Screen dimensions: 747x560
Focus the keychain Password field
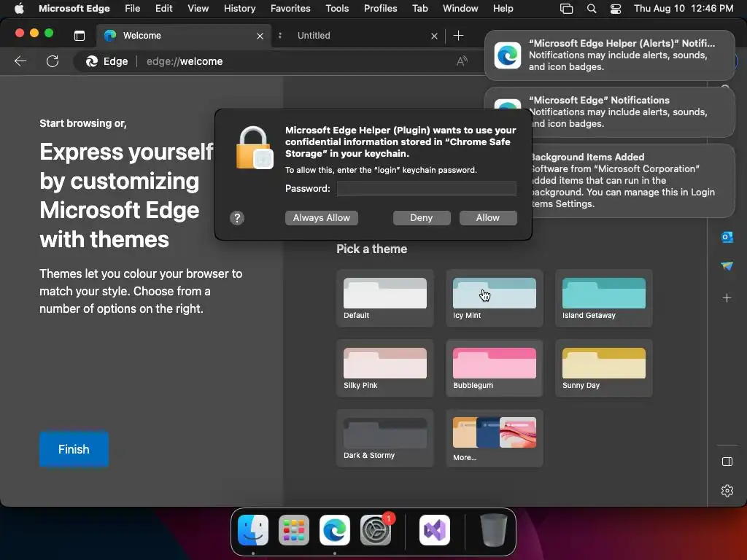(x=426, y=189)
